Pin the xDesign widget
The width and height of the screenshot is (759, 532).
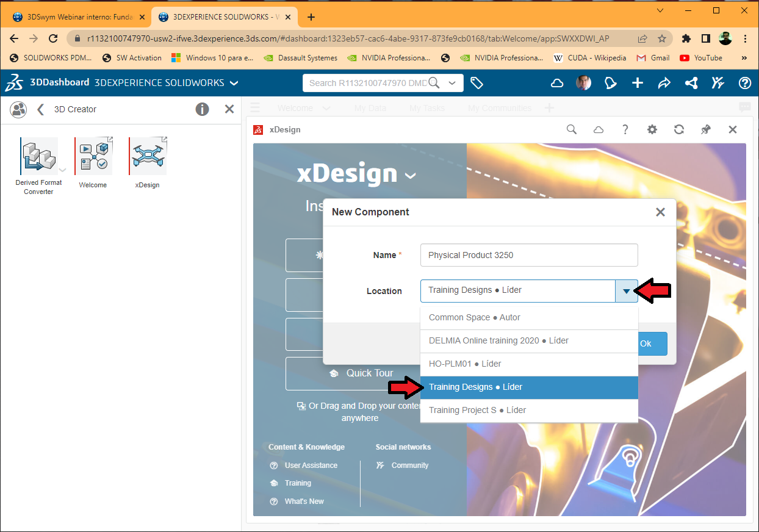(x=706, y=129)
